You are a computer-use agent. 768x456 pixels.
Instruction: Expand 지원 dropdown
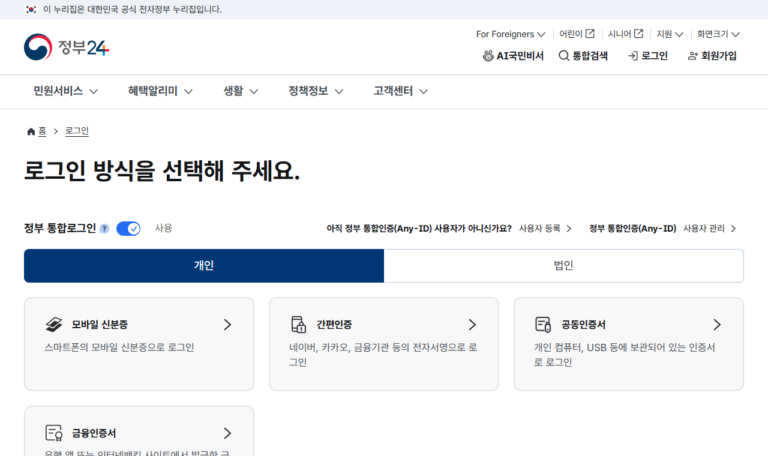(x=670, y=34)
